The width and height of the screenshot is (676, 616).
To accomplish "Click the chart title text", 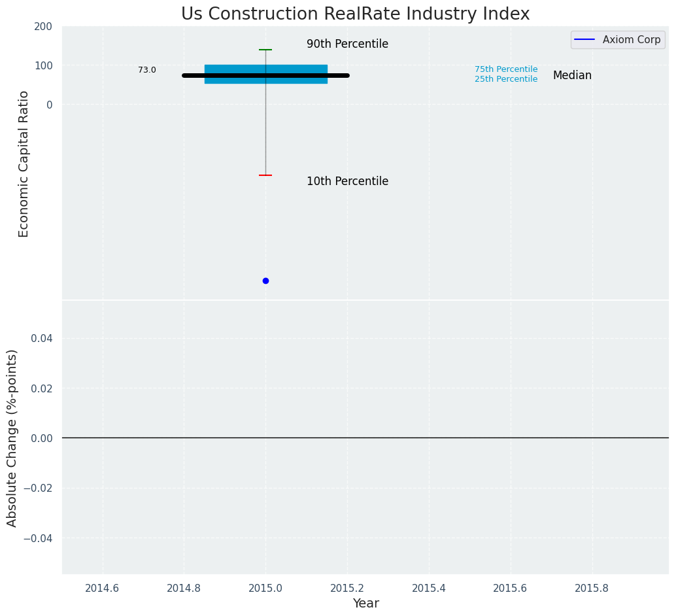I will pyautogui.click(x=355, y=14).
